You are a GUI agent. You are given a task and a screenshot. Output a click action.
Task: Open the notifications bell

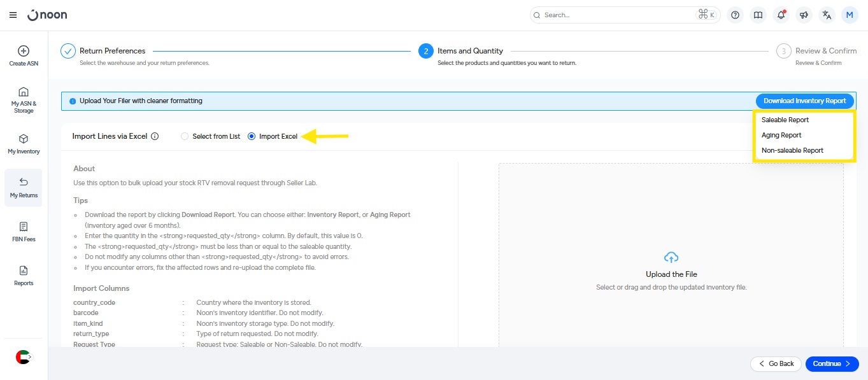(780, 15)
